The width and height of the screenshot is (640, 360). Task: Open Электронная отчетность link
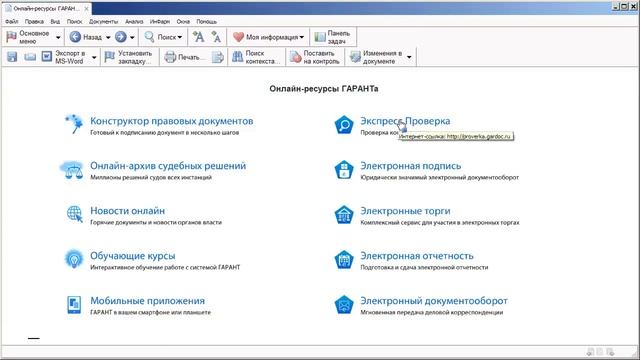pyautogui.click(x=417, y=256)
